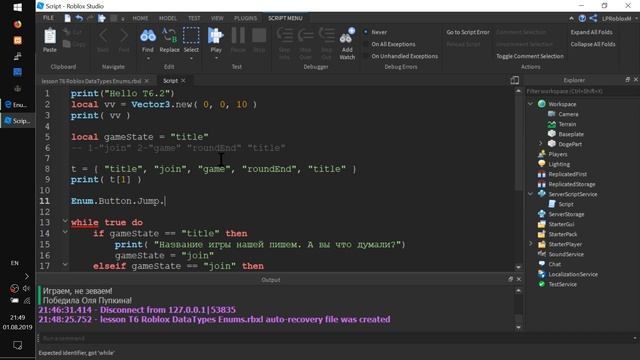Open the lesson T6 Roblox DataTypes Enums.rbxl tab

91,81
